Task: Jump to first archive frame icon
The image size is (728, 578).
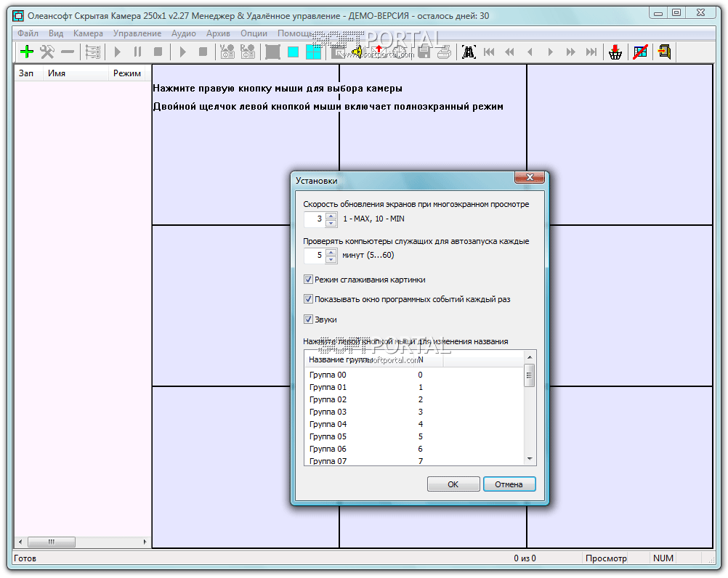Action: coord(489,52)
